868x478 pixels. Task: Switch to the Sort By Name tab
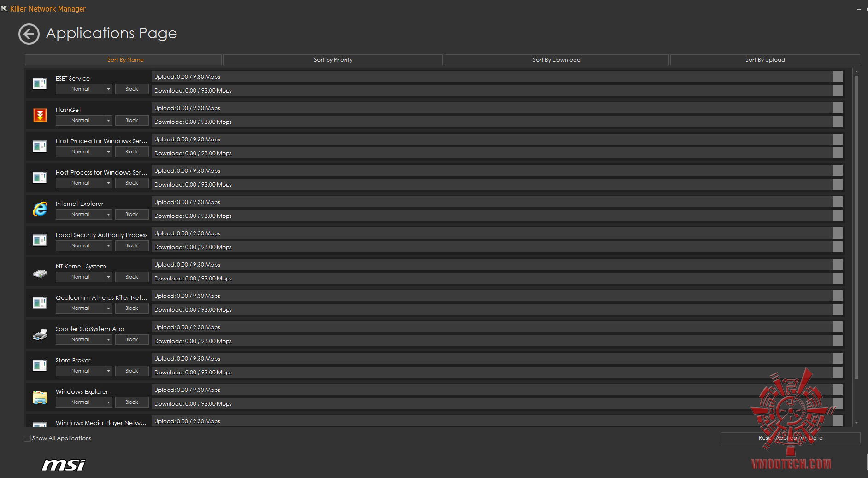123,60
